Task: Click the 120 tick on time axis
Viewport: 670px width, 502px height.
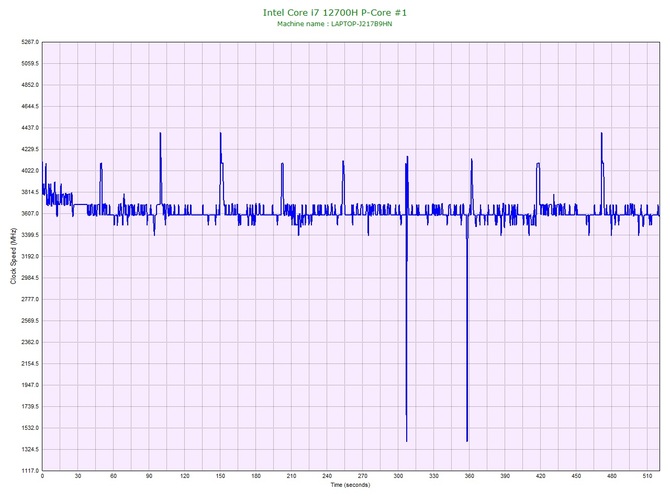Action: (x=185, y=476)
